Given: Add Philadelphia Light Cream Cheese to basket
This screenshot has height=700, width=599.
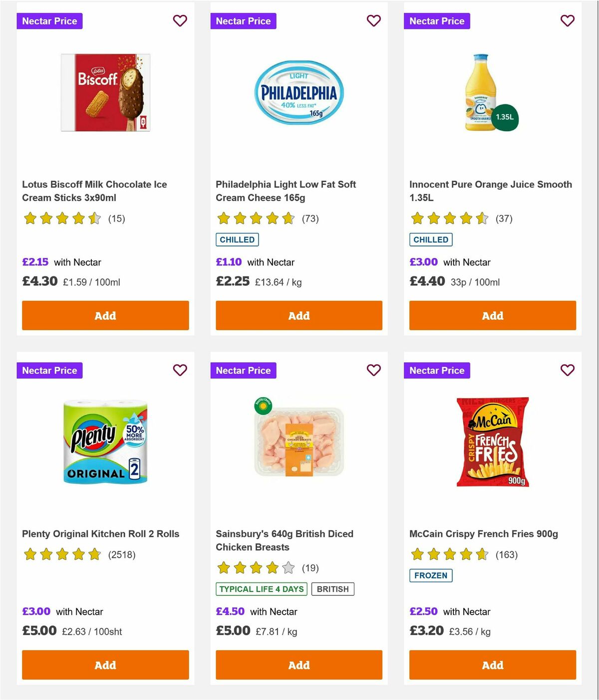Looking at the screenshot, I should 299,315.
